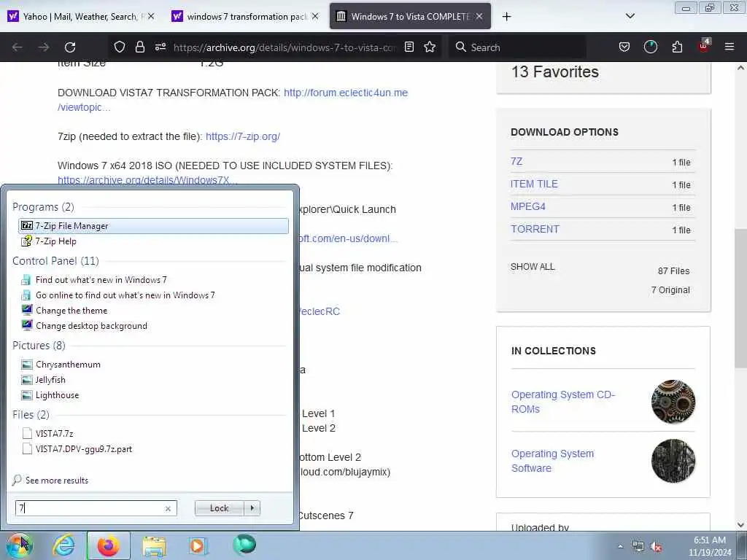Click SHOW ALL files link
747x560 pixels.
tap(533, 267)
